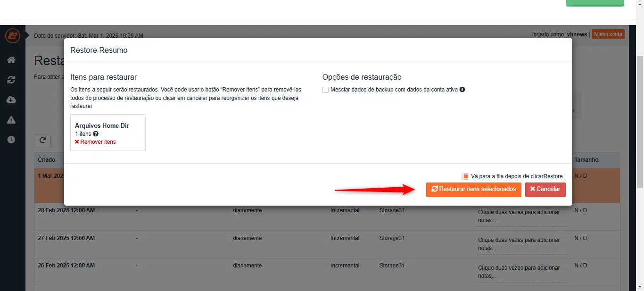Enable Mesclar dados de backup checkbox
The height and width of the screenshot is (291, 644).
click(x=325, y=90)
